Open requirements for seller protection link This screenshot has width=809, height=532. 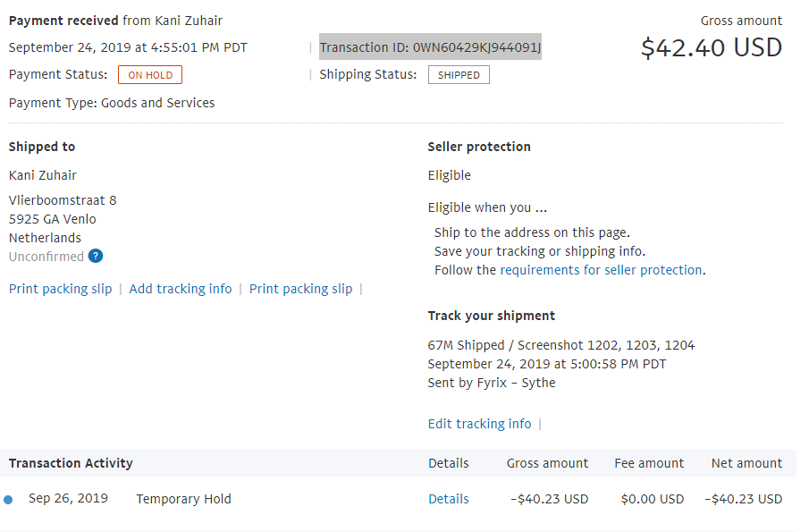click(601, 270)
